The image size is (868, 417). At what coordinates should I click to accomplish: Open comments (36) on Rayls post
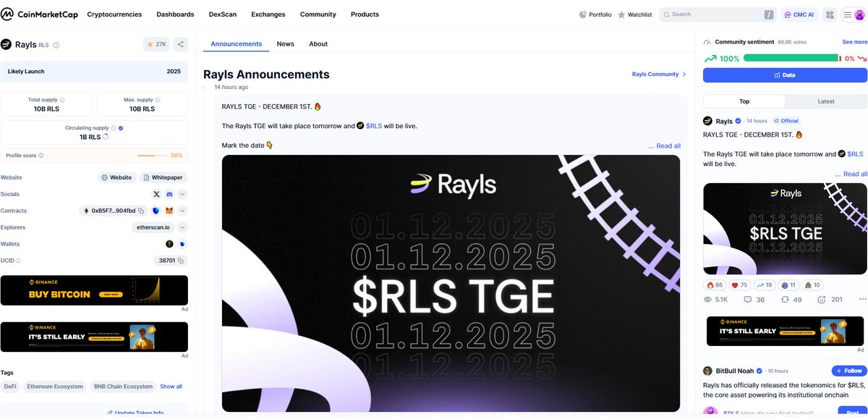[x=754, y=300]
